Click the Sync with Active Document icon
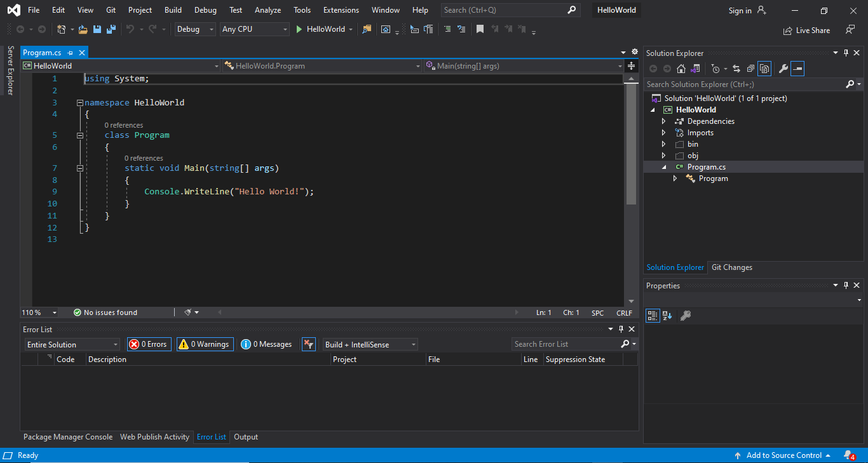Screen dimensions: 868x463 736,69
